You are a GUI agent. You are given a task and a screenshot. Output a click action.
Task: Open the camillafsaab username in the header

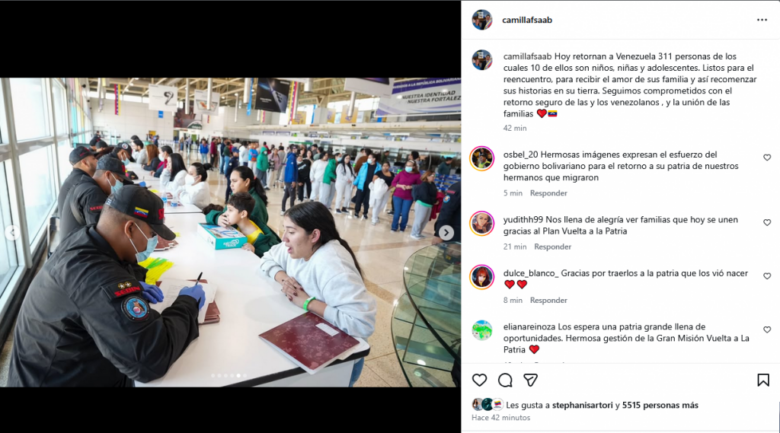[527, 20]
